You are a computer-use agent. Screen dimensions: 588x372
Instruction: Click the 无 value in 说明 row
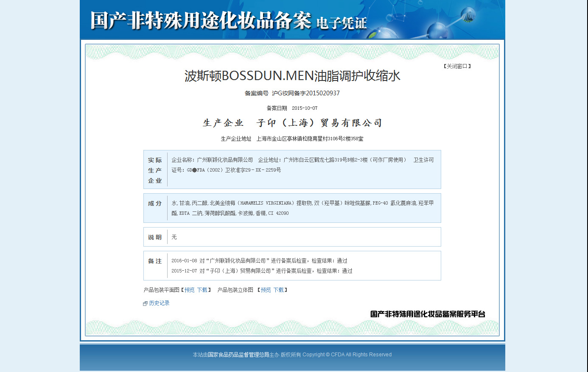(x=174, y=237)
